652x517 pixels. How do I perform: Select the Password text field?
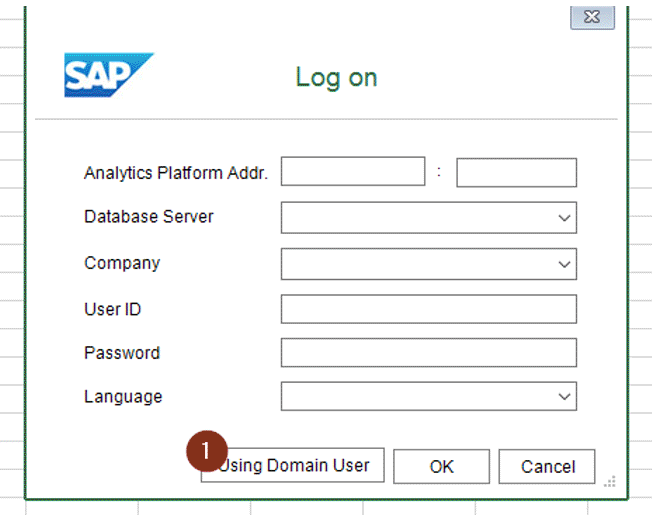429,353
